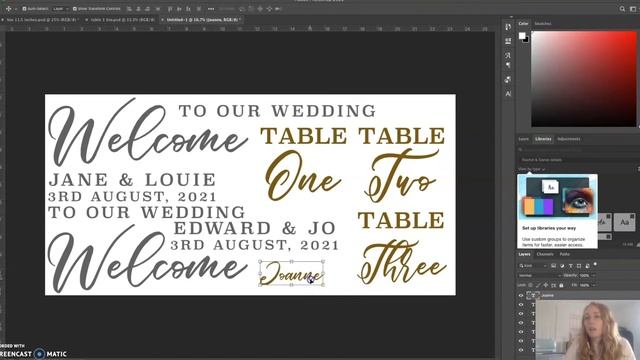Click the three-dots more align options icon
The width and height of the screenshot is (640, 360).
211,9
